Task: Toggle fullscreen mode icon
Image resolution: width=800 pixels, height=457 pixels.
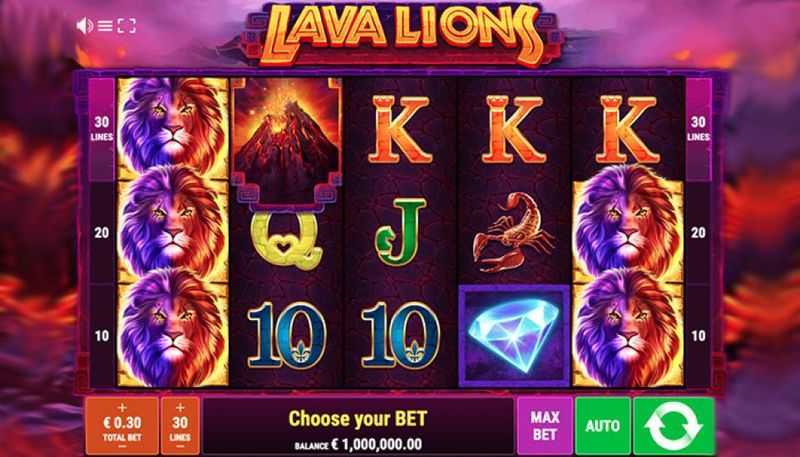Action: point(127,26)
